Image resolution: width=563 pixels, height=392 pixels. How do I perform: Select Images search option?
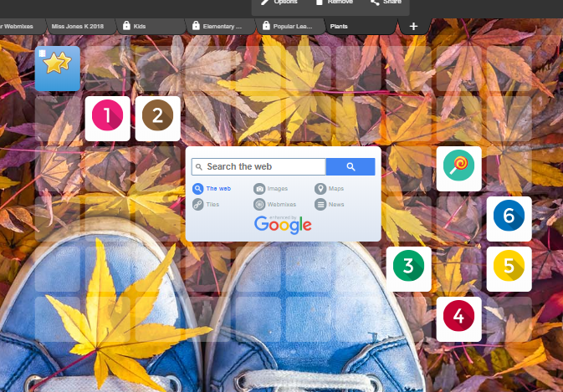[x=271, y=189]
